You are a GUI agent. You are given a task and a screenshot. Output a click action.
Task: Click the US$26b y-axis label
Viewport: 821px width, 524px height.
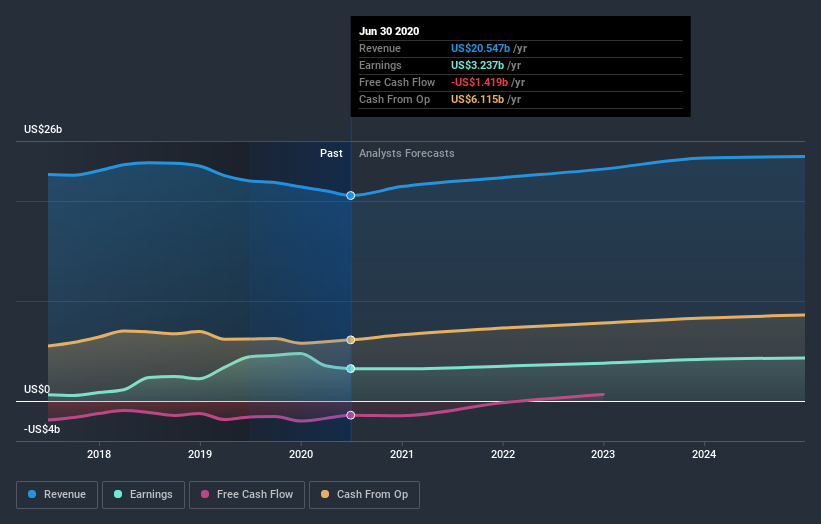click(43, 129)
